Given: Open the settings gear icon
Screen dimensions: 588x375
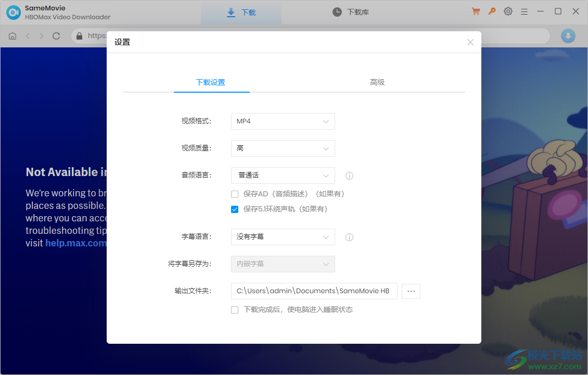Looking at the screenshot, I should (508, 11).
